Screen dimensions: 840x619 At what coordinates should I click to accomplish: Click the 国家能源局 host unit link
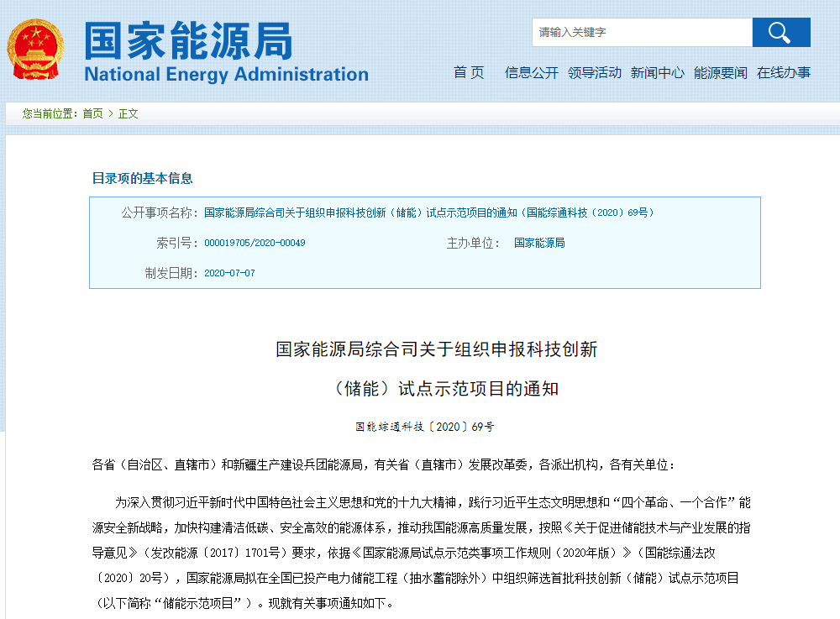[x=539, y=243]
